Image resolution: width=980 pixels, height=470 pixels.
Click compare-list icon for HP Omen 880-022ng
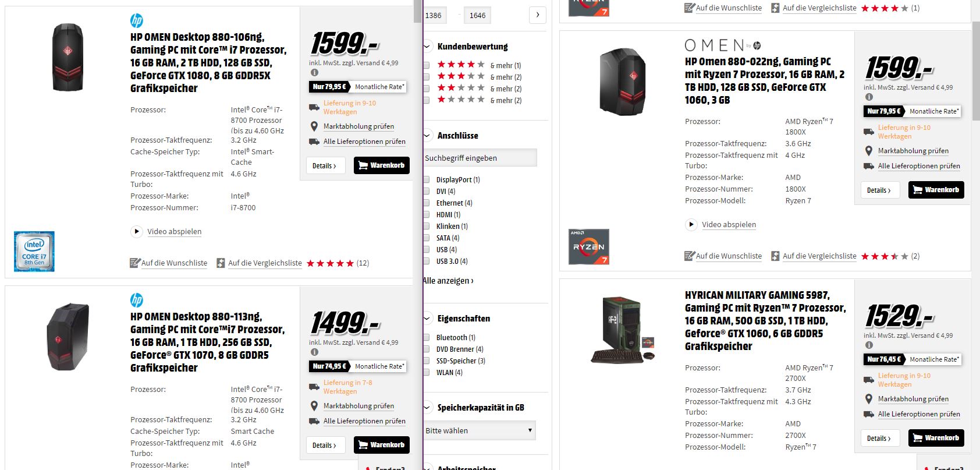(775, 256)
